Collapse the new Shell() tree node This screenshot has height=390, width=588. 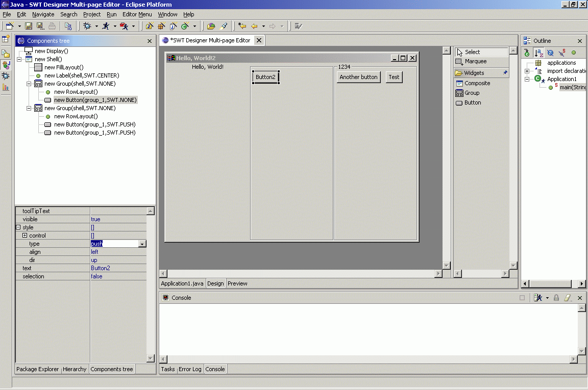tap(19, 59)
